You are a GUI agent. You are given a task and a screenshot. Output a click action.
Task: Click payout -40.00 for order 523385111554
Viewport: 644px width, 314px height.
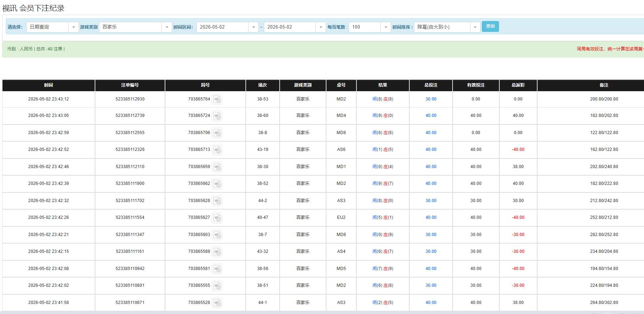518,217
